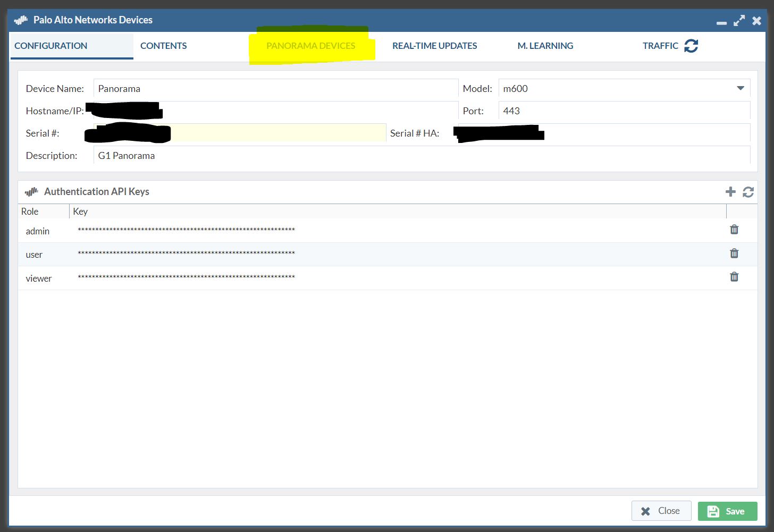
Task: Select the highlighted Serial # field
Action: click(266, 133)
